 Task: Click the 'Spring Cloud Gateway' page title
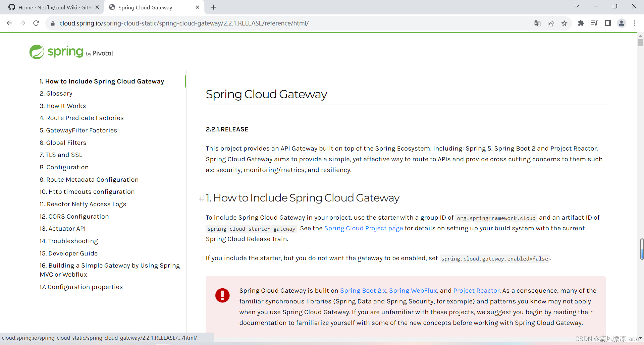266,94
